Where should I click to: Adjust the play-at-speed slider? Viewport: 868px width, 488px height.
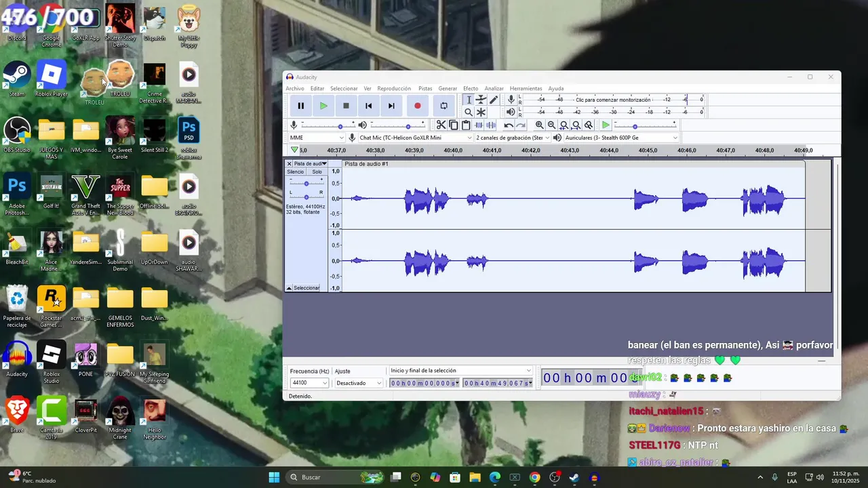tap(646, 125)
